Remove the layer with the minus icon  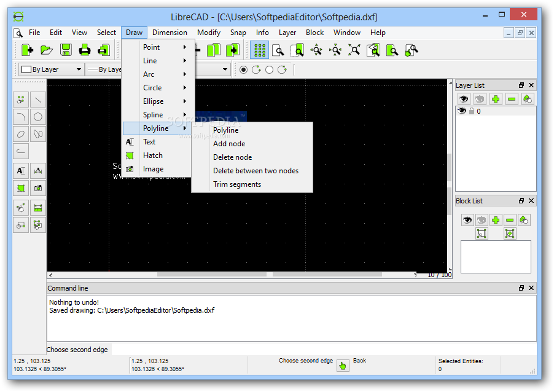pyautogui.click(x=512, y=99)
